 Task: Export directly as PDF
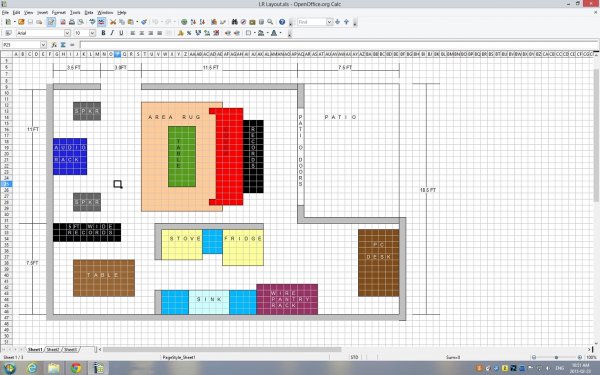click(63, 22)
